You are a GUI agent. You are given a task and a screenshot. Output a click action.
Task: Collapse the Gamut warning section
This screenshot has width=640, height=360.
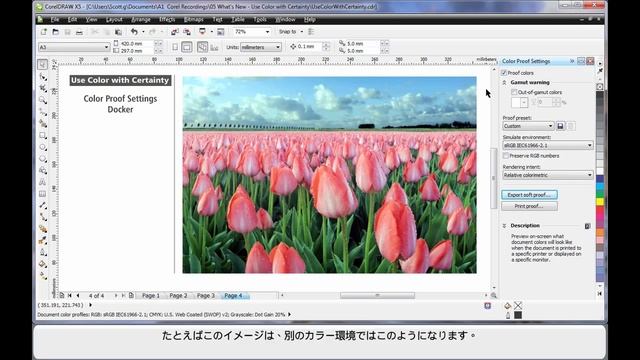[x=504, y=82]
